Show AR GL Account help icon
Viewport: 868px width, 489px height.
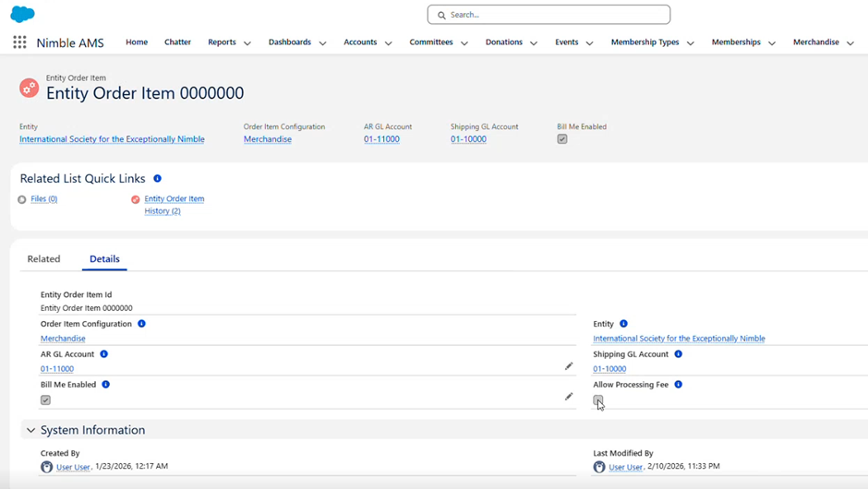click(104, 354)
